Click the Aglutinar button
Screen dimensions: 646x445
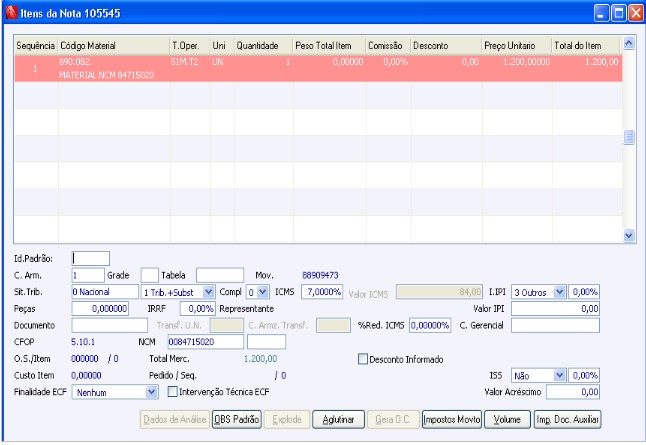point(338,419)
